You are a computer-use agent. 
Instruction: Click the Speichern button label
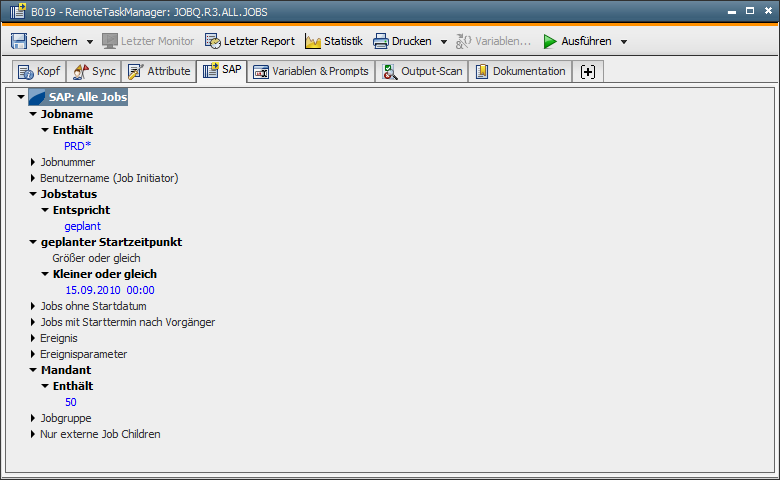click(x=54, y=41)
